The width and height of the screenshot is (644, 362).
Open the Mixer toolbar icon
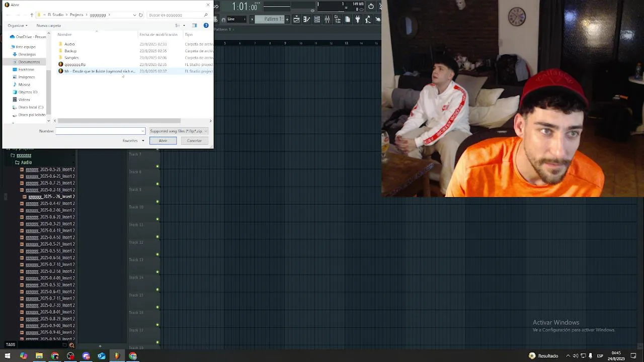[327, 20]
